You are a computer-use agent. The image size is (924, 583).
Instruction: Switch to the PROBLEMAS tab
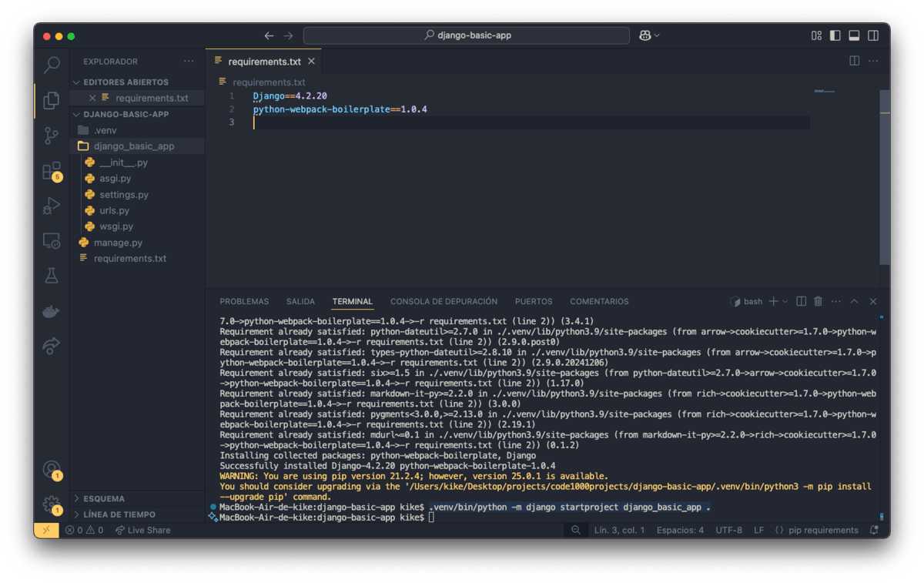click(x=244, y=301)
